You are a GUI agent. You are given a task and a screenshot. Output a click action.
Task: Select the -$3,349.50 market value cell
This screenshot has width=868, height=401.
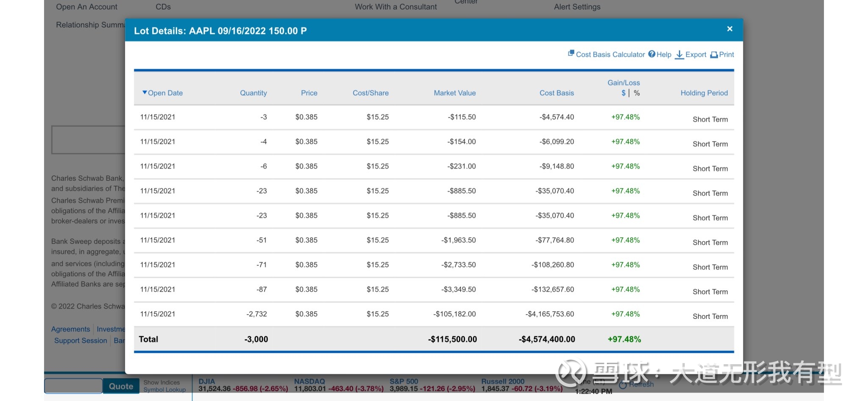pyautogui.click(x=458, y=289)
